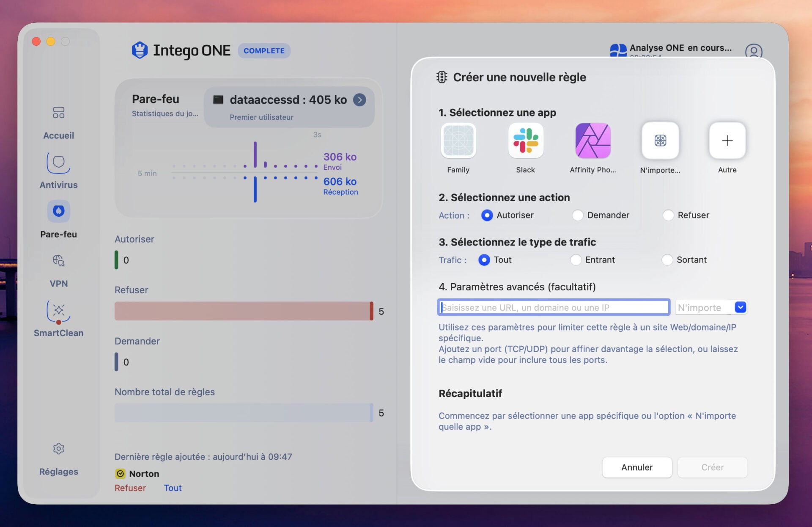Click the N'importe port field
Viewport: 812px width, 527px height.
(703, 307)
